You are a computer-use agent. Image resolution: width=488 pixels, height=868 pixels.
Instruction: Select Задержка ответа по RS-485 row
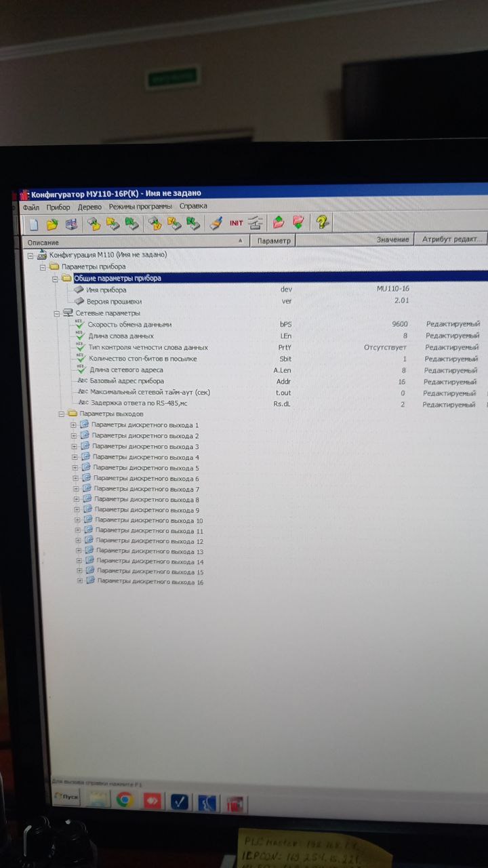(x=138, y=403)
